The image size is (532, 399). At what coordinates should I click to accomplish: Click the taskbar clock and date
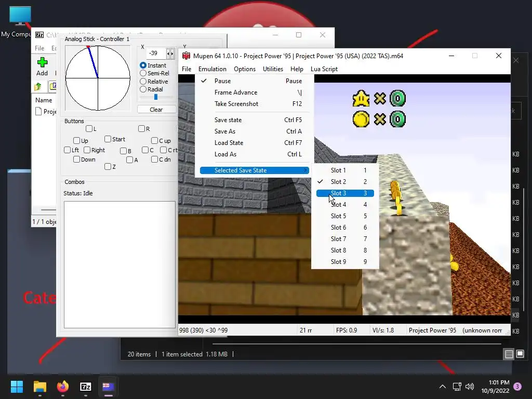[495, 387]
